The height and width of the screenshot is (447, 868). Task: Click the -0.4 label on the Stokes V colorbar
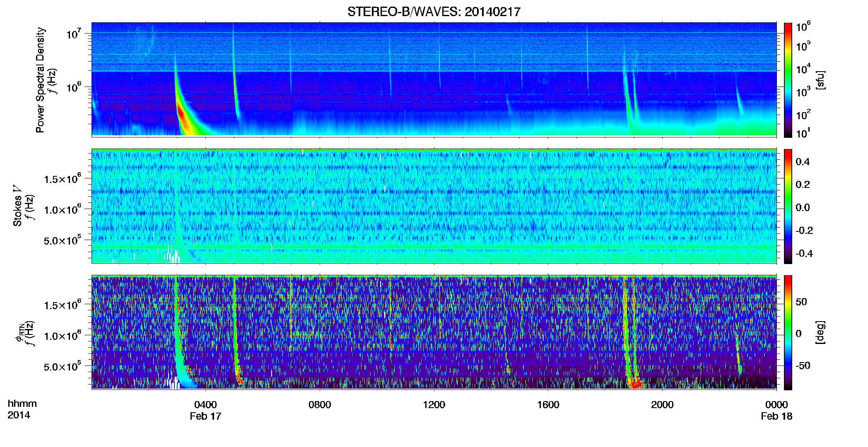click(x=805, y=253)
